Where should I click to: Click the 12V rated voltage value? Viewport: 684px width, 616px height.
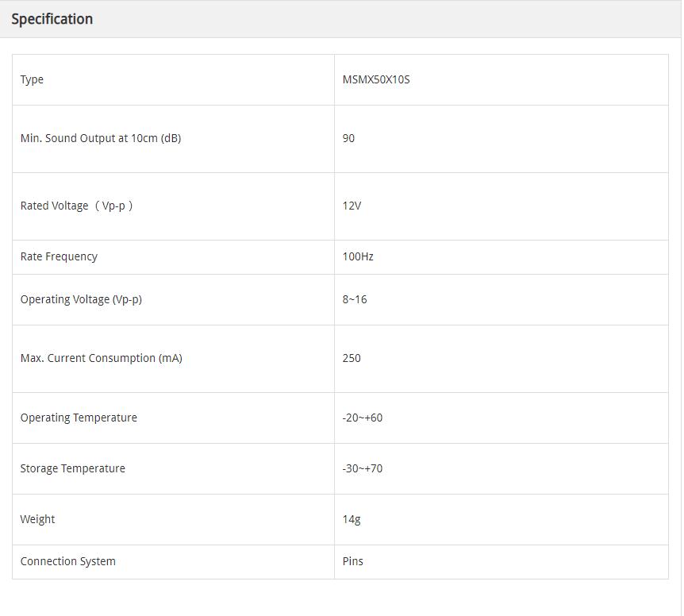352,206
